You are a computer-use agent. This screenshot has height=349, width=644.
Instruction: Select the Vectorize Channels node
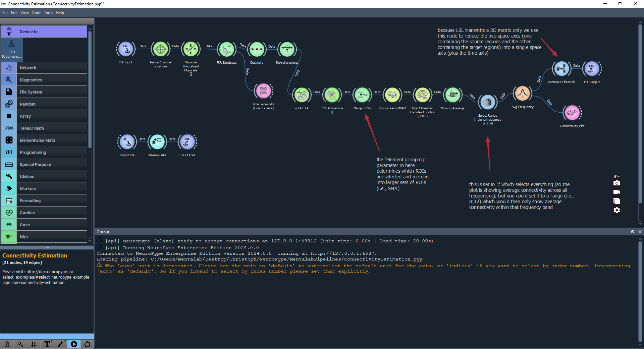click(x=561, y=69)
